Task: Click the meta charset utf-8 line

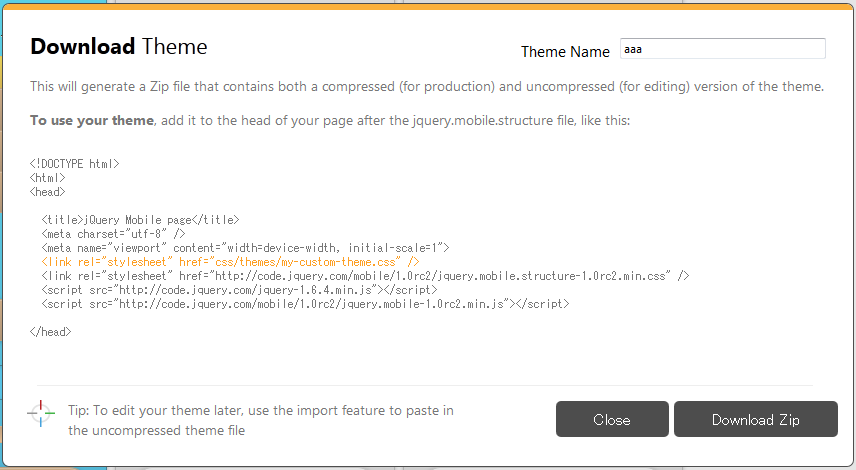Action: click(x=113, y=233)
